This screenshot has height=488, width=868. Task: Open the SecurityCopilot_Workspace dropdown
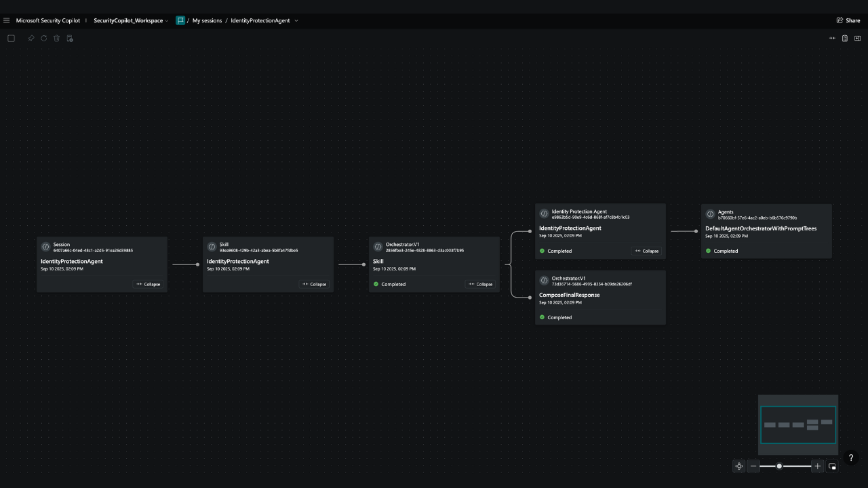[x=131, y=20]
